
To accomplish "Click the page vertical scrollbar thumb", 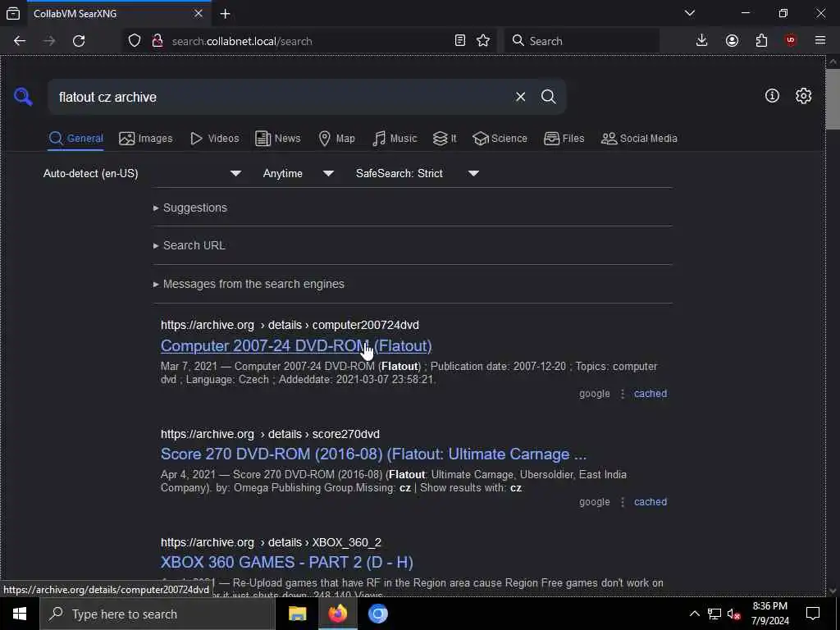I will tap(832, 99).
